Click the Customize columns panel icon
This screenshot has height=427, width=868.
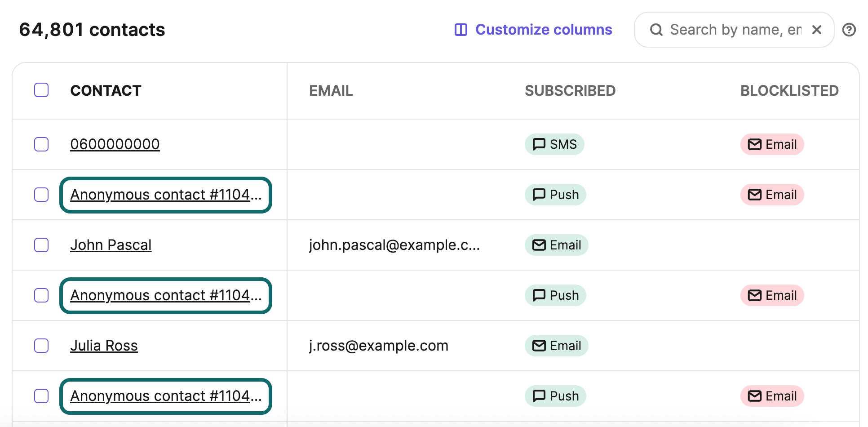click(x=461, y=30)
